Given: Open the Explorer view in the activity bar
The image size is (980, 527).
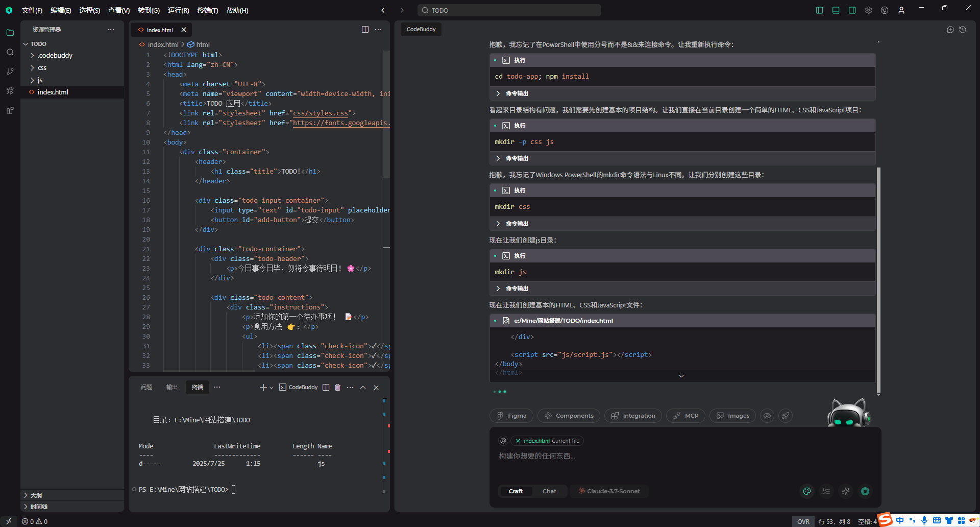Looking at the screenshot, I should [10, 33].
